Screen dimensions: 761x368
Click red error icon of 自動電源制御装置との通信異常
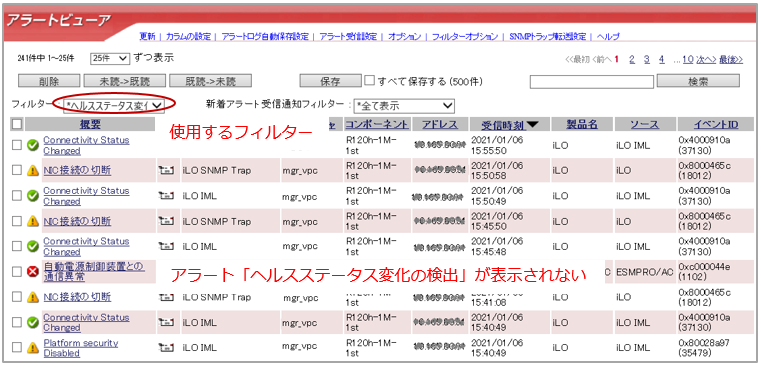point(33,272)
